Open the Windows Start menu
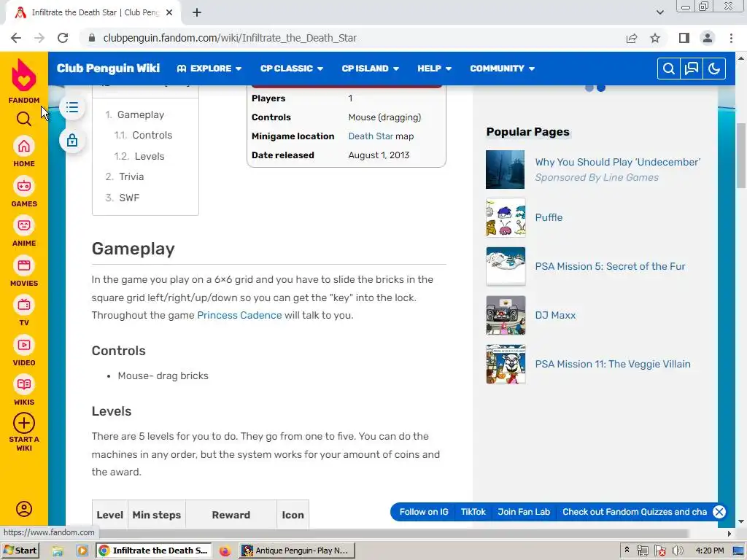The height and width of the screenshot is (560, 747). tap(20, 551)
